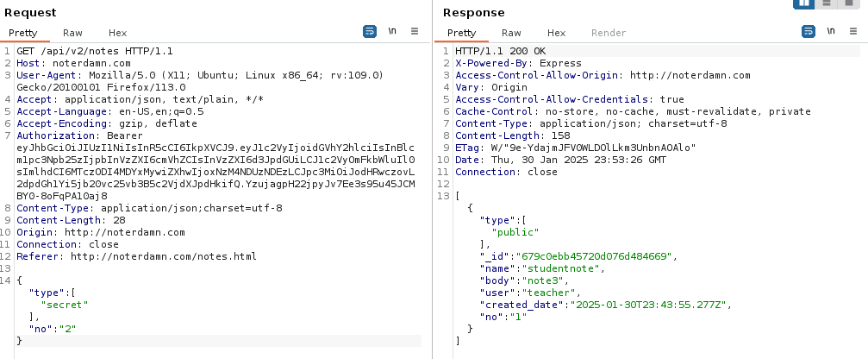Open the Response pane hamburger options menu
This screenshot has width=868, height=359.
coord(852,31)
